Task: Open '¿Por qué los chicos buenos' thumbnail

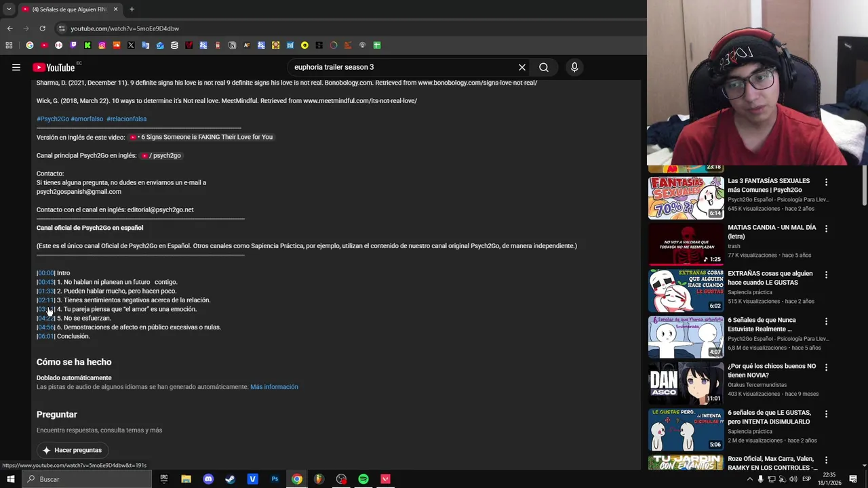Action: pyautogui.click(x=686, y=383)
